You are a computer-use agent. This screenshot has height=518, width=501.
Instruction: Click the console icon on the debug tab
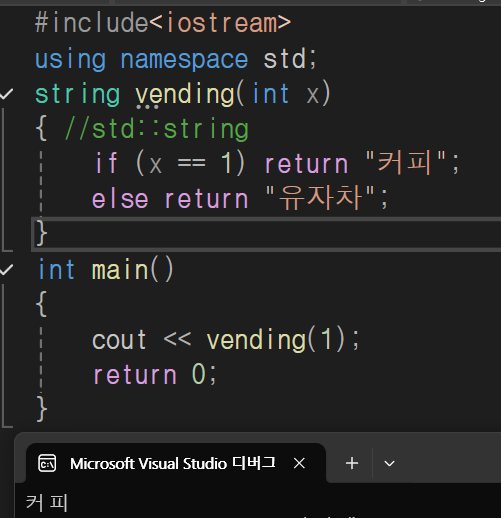pos(47,463)
